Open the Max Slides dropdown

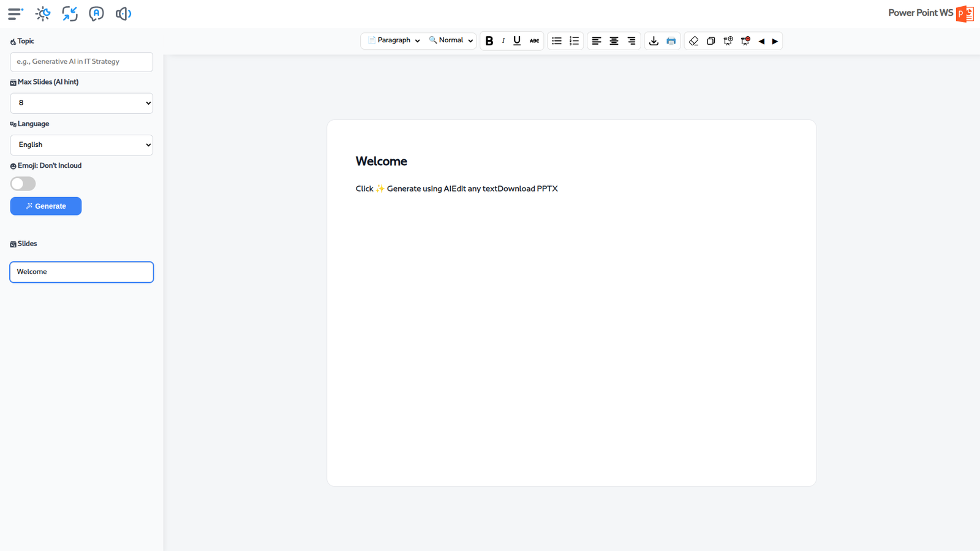(81, 103)
